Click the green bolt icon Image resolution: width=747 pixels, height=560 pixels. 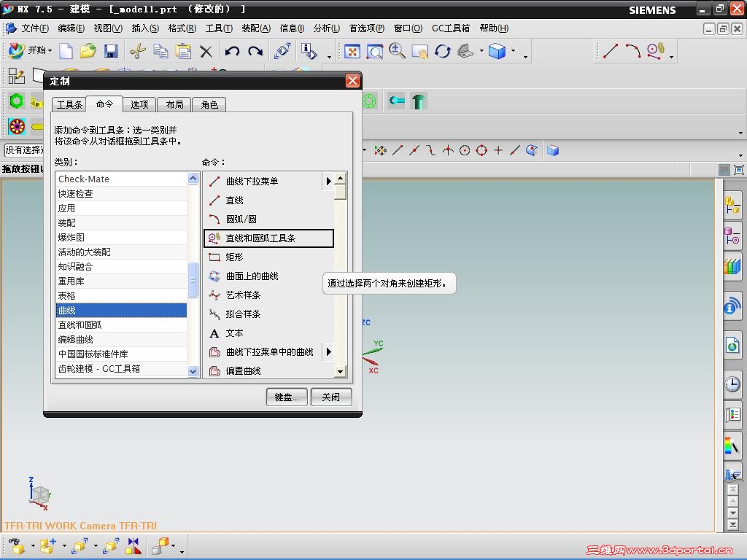(x=418, y=101)
